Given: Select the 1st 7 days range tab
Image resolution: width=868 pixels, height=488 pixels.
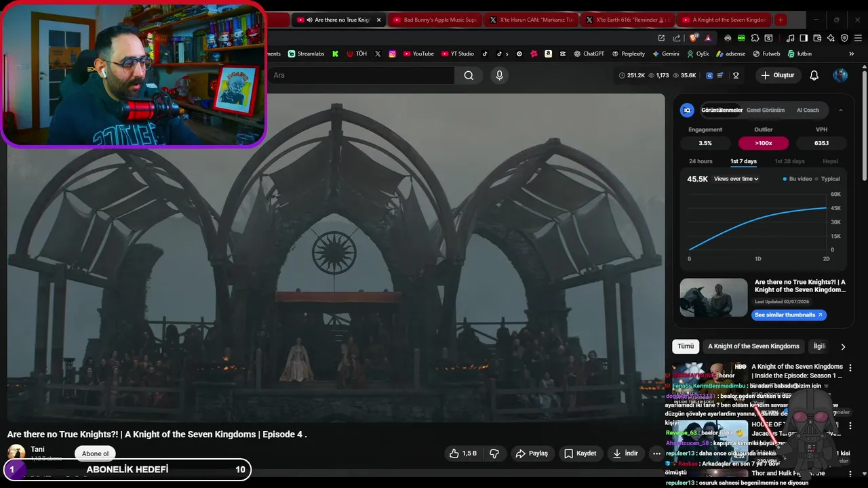Looking at the screenshot, I should coord(743,161).
